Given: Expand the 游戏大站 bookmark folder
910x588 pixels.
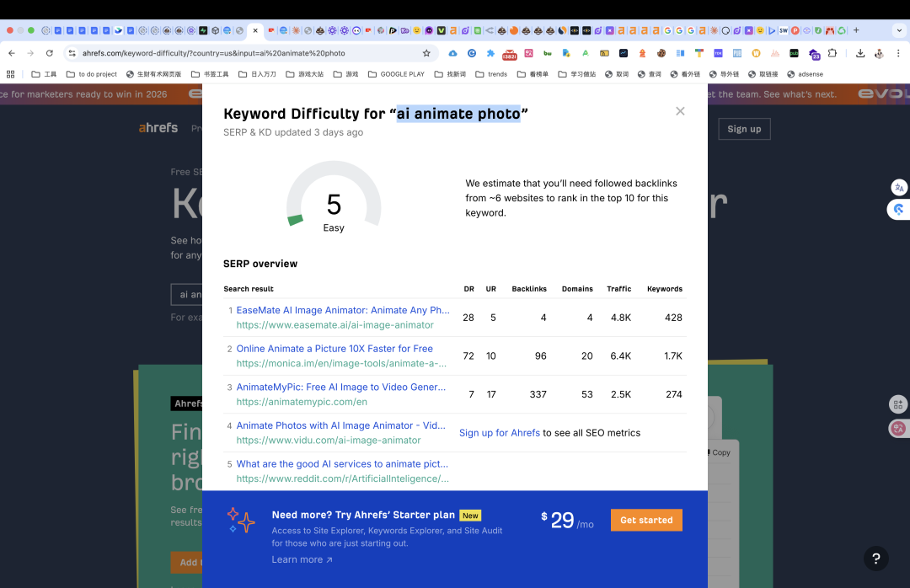Looking at the screenshot, I should pos(305,74).
